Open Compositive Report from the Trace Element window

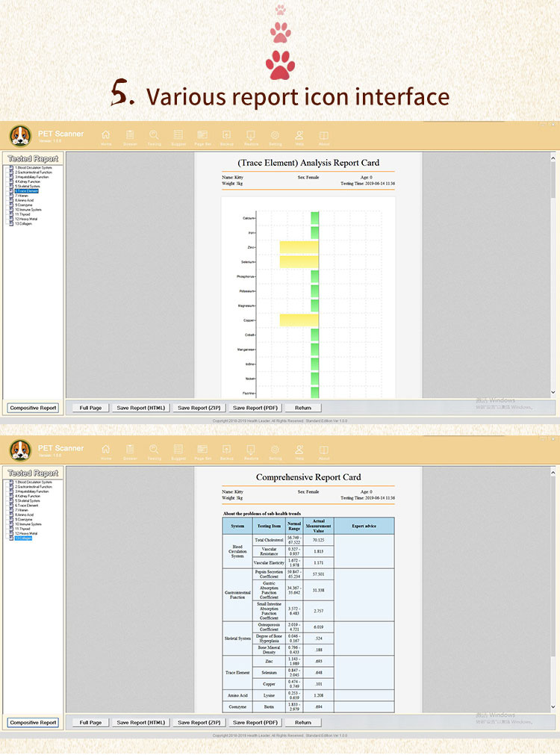coord(33,408)
